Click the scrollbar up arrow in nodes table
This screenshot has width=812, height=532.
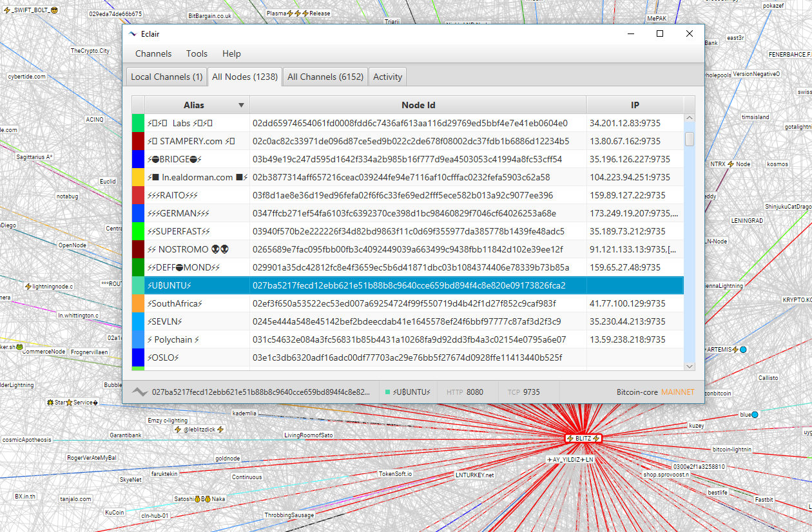690,119
